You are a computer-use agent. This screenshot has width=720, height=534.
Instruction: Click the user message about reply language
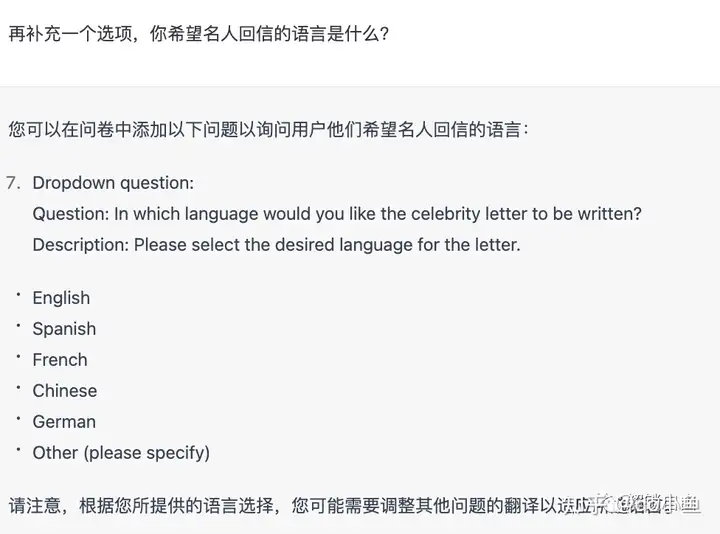pos(198,34)
